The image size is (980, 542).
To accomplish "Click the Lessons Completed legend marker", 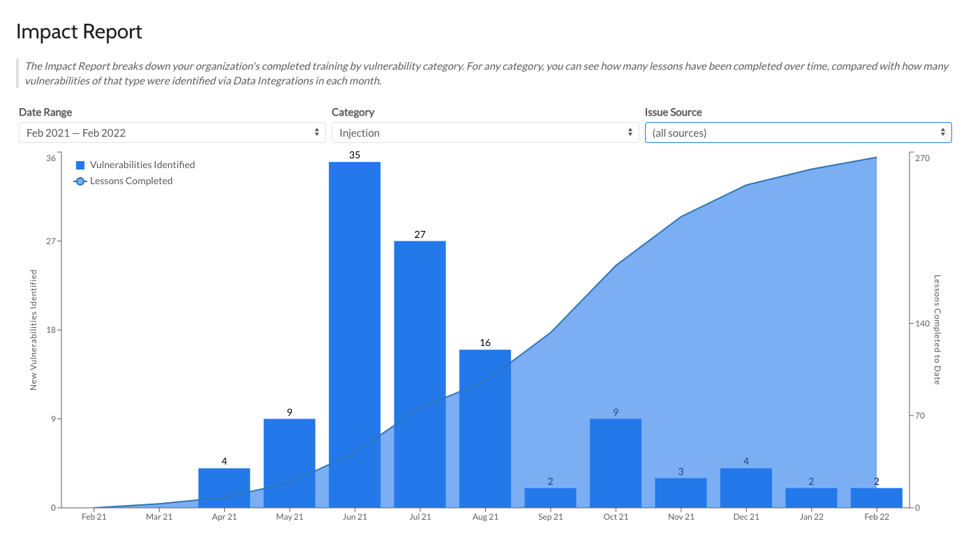I will [x=80, y=181].
